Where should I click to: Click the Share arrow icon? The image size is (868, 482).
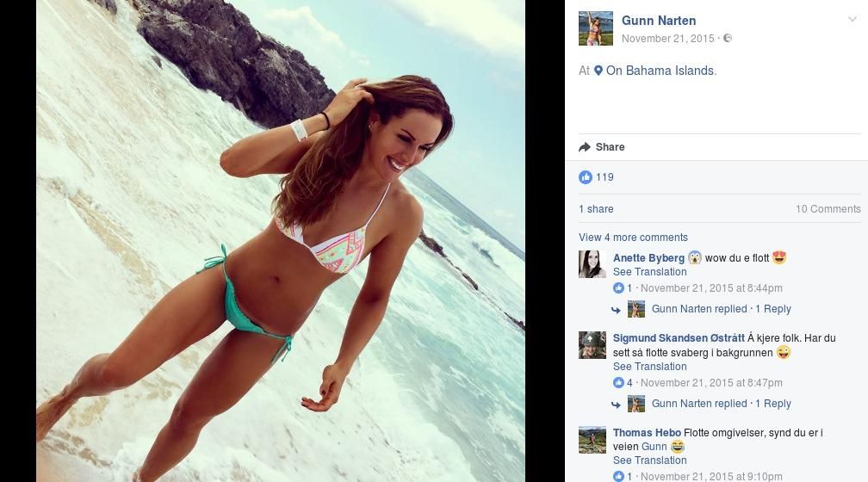pyautogui.click(x=585, y=147)
